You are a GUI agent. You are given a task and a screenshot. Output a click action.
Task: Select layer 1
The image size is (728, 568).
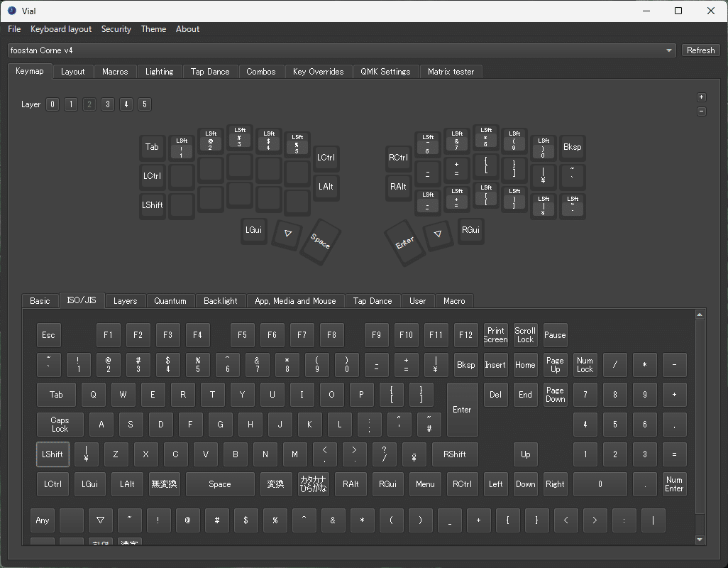tap(70, 104)
